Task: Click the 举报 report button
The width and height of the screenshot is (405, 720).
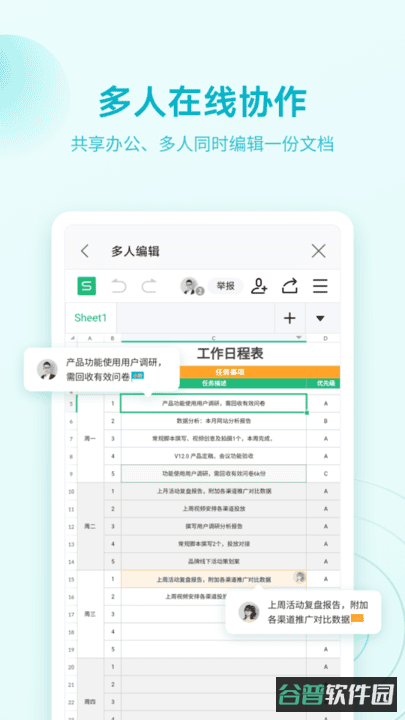Action: click(x=225, y=286)
